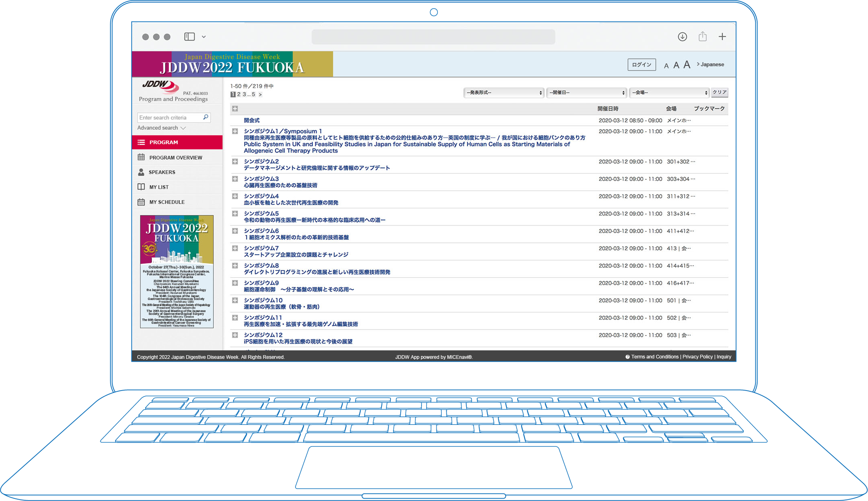This screenshot has height=501, width=868.
Task: Click the JDDW Program and Proceedings logo
Action: 173,91
